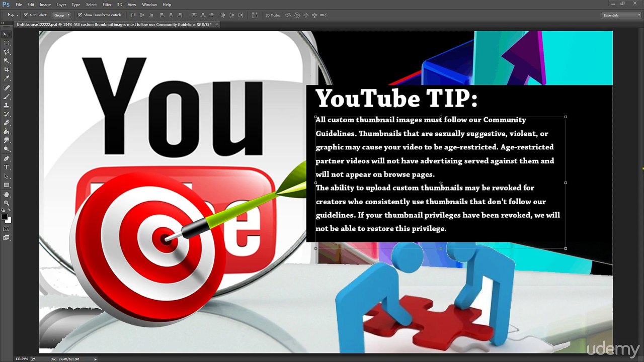644x362 pixels.
Task: Select the Magic Wand tool
Action: tap(7, 60)
